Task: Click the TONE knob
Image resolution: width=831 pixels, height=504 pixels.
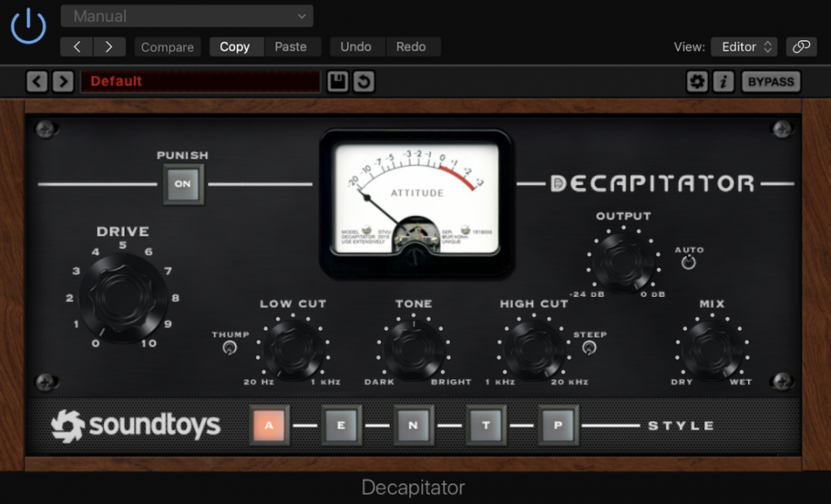Action: coord(413,348)
